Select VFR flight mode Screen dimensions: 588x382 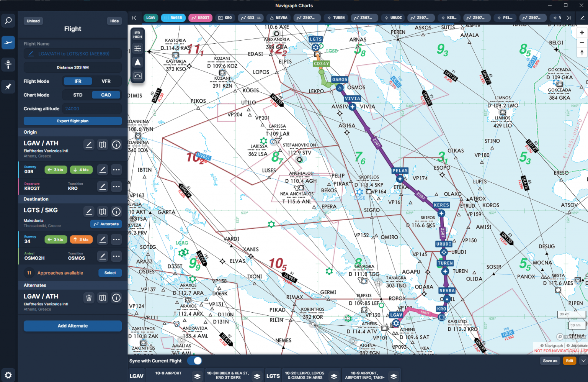(x=106, y=81)
